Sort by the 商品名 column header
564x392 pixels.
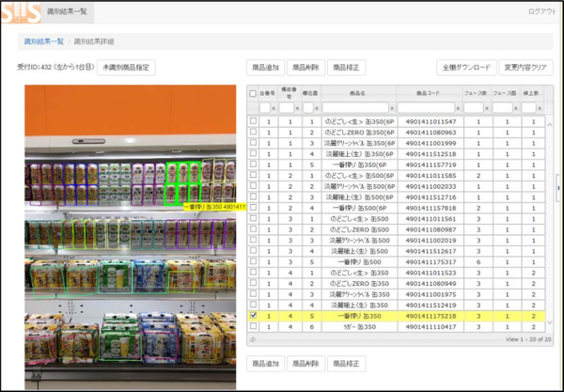(x=358, y=93)
